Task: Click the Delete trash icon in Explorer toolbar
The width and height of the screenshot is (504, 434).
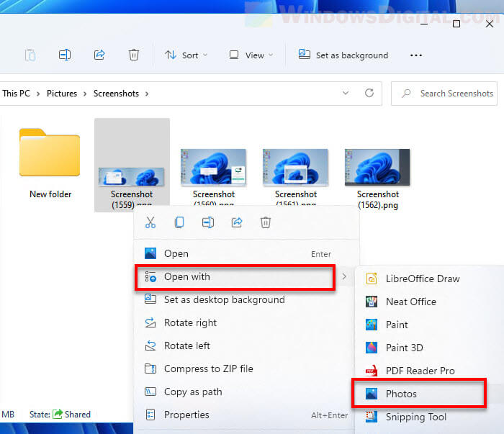Action: tap(134, 55)
